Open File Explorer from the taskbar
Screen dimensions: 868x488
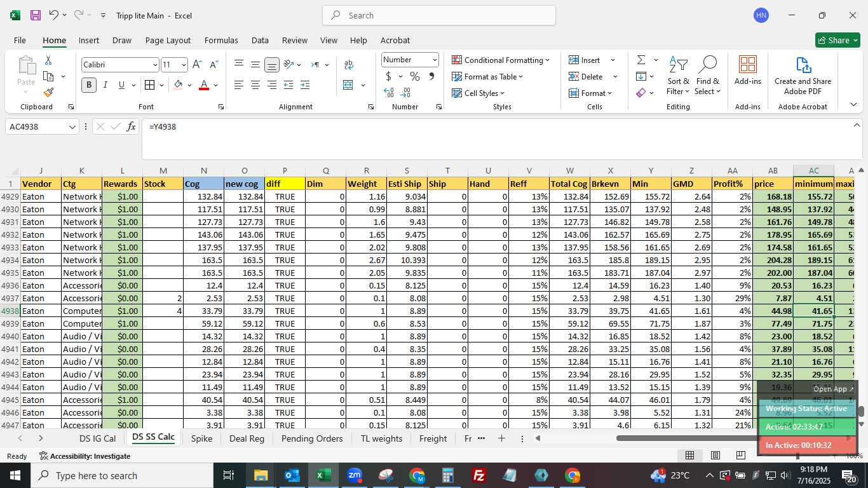pos(261,475)
